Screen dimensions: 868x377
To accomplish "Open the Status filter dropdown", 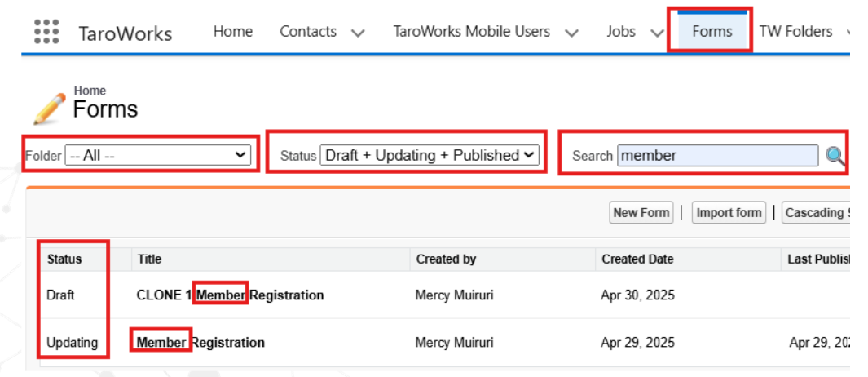I will tap(430, 155).
